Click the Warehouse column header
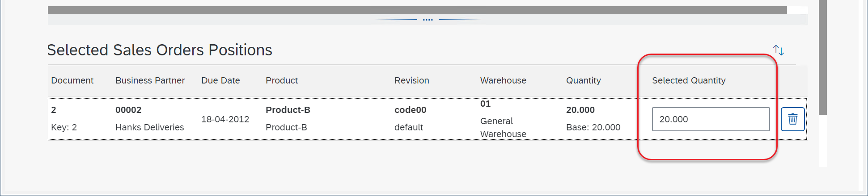The image size is (868, 196). [x=503, y=80]
